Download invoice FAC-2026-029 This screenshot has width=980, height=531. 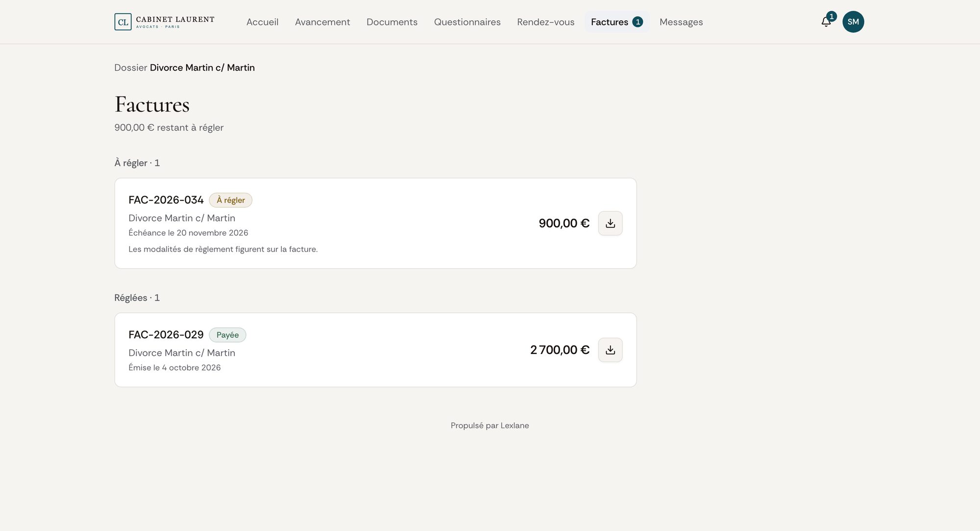point(610,350)
